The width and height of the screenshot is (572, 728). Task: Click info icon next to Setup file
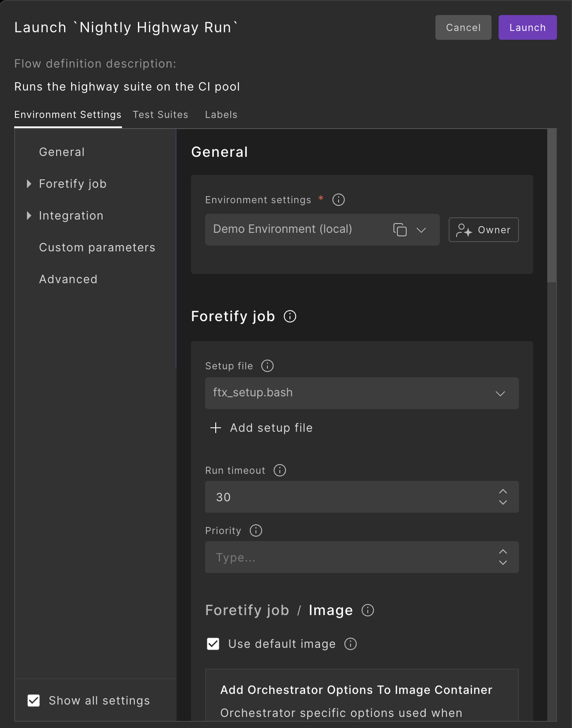[267, 366]
